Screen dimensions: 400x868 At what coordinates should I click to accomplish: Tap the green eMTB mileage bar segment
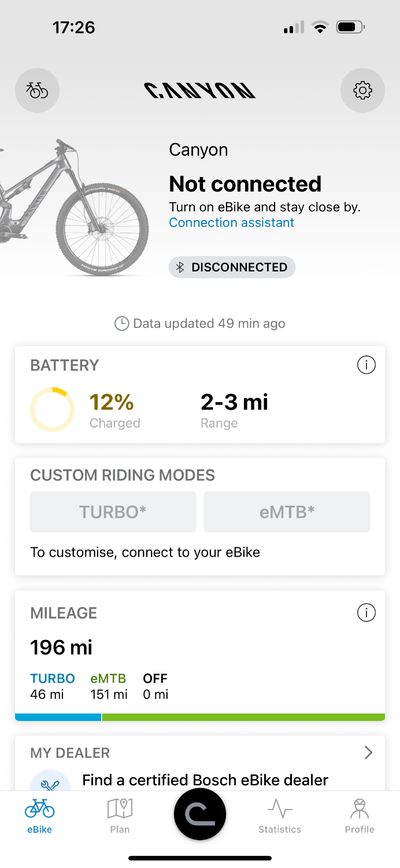click(243, 717)
